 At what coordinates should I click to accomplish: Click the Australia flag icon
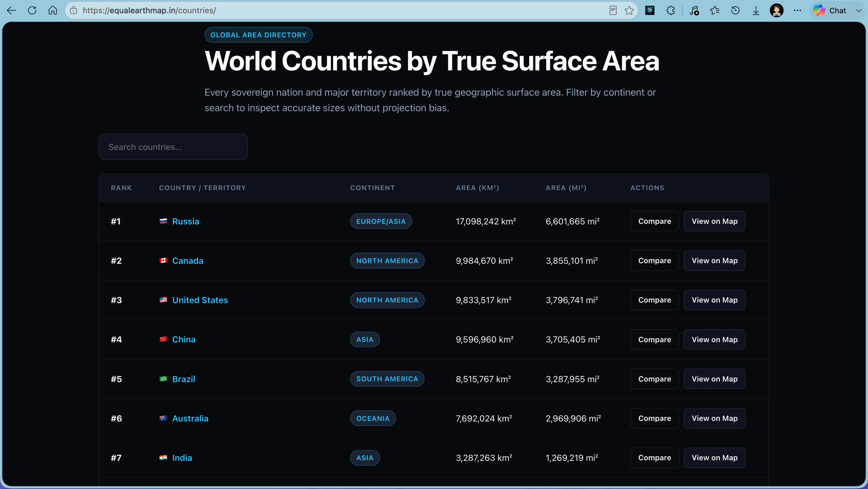163,418
